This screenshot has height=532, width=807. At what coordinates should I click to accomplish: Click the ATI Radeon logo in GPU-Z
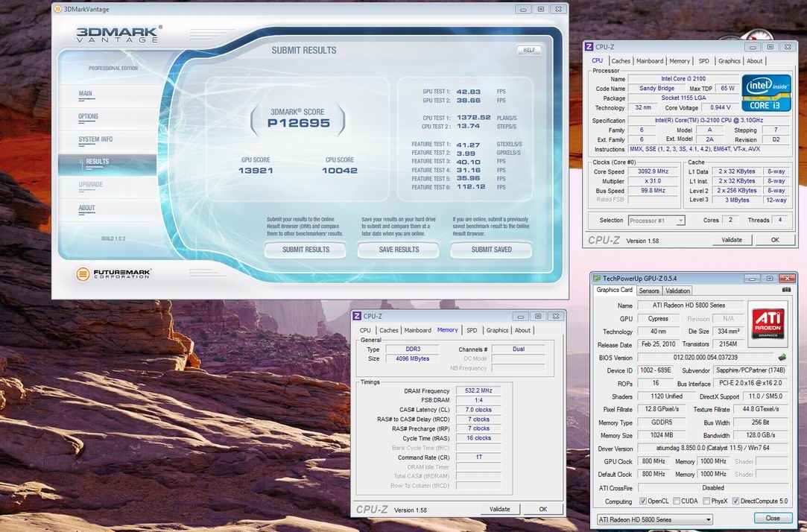pos(768,323)
